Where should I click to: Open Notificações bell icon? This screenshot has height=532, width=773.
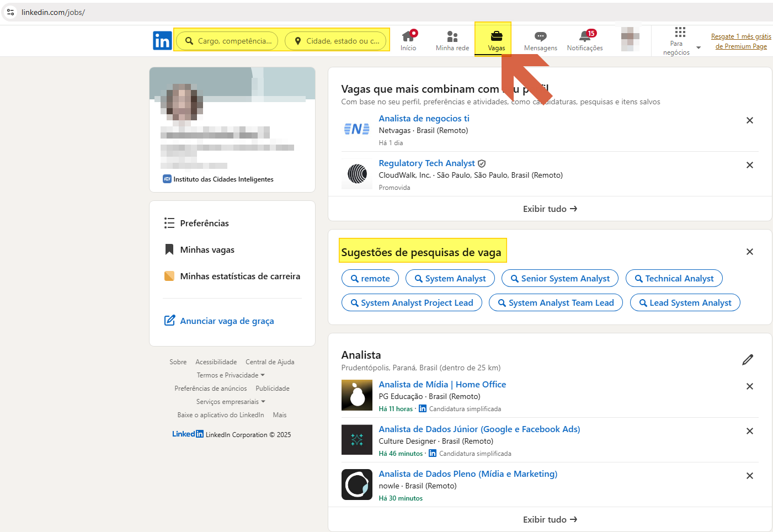pyautogui.click(x=585, y=41)
